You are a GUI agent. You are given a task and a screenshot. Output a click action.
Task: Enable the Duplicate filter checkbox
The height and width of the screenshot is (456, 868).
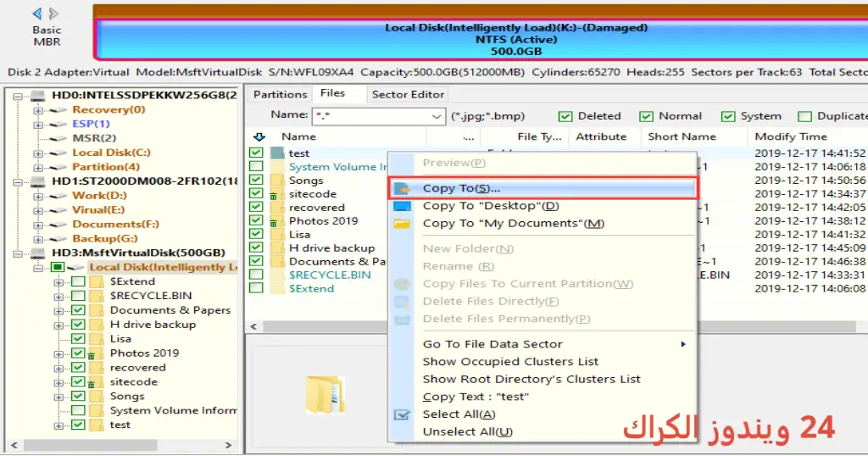coord(805,116)
